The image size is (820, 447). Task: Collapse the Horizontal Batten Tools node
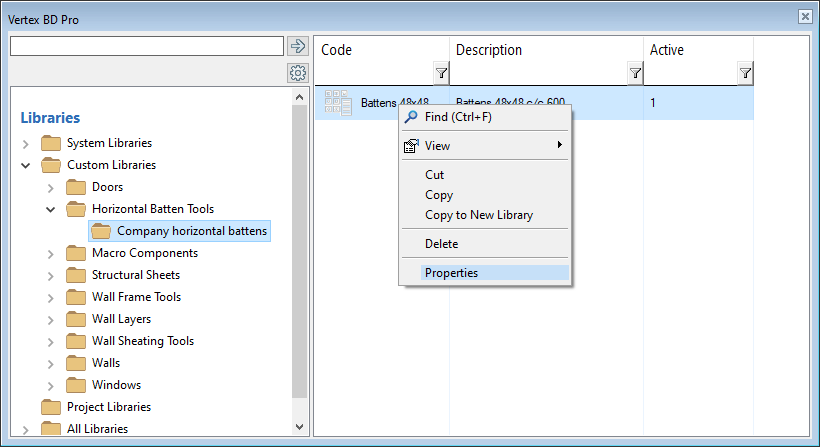pyautogui.click(x=51, y=209)
